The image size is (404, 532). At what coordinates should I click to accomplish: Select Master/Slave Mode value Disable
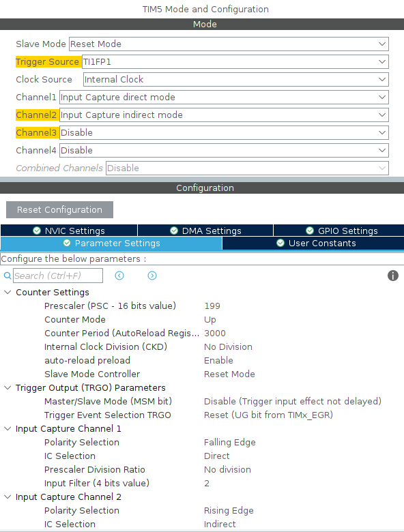pos(293,401)
